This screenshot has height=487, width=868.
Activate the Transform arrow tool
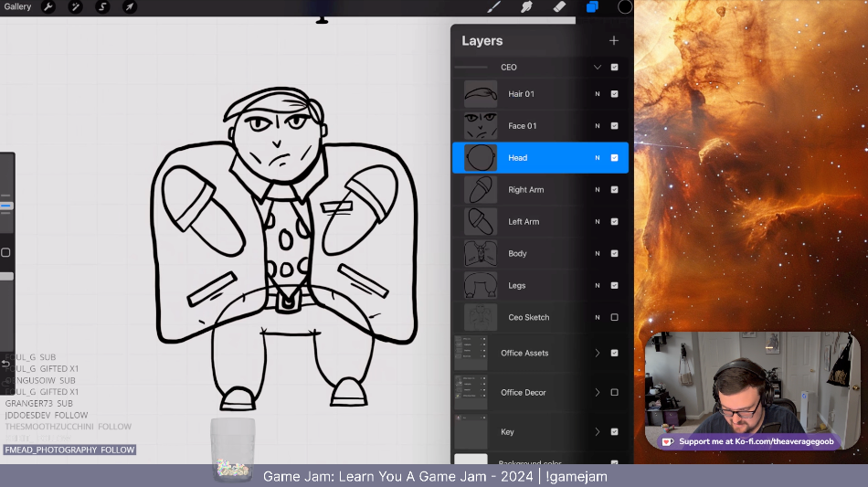130,7
